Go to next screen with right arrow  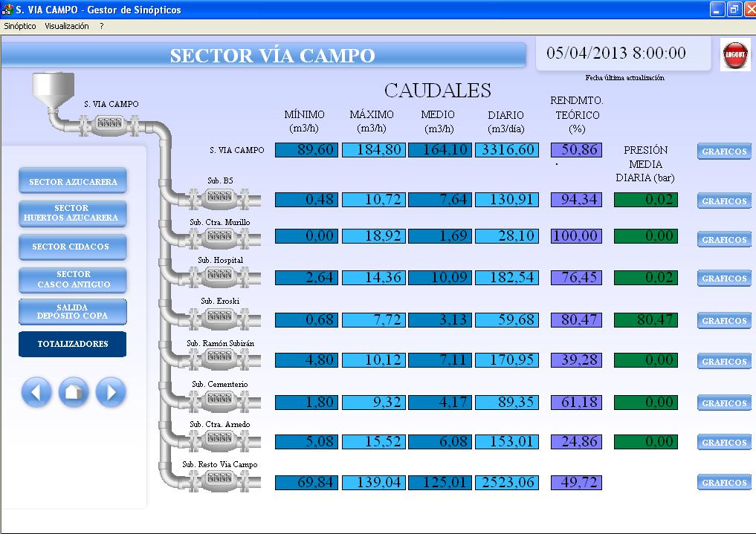point(111,391)
